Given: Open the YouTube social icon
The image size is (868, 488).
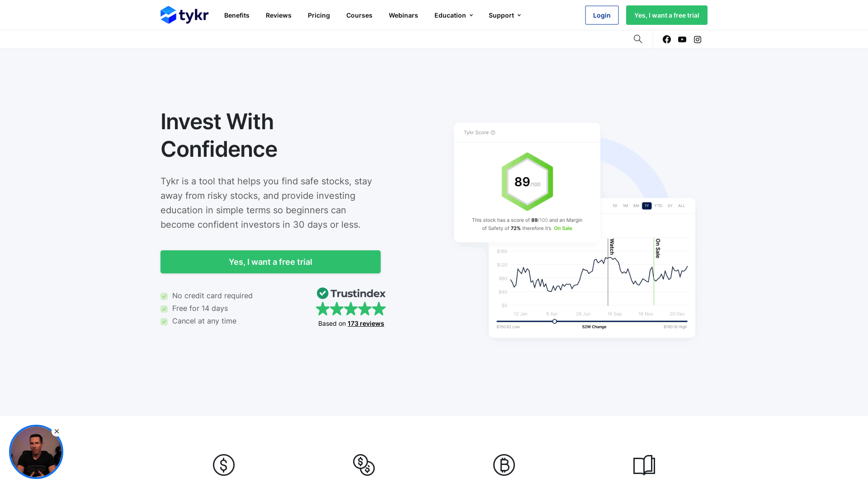Looking at the screenshot, I should click(682, 39).
